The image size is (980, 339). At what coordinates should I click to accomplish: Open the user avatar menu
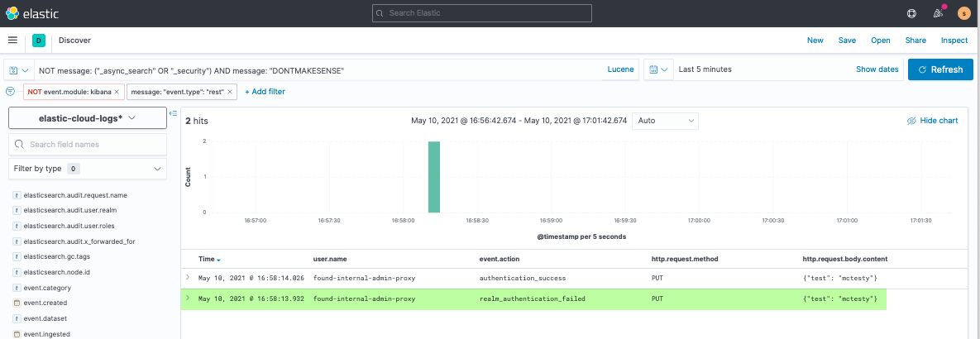coord(963,13)
